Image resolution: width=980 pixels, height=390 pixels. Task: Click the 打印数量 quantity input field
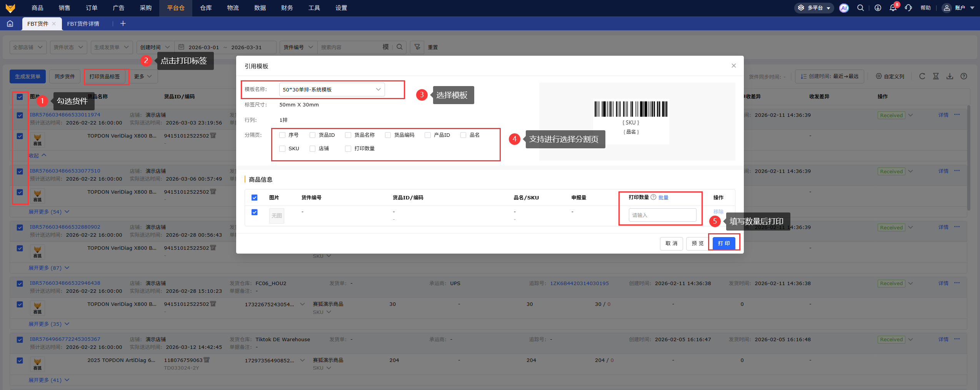pos(662,215)
